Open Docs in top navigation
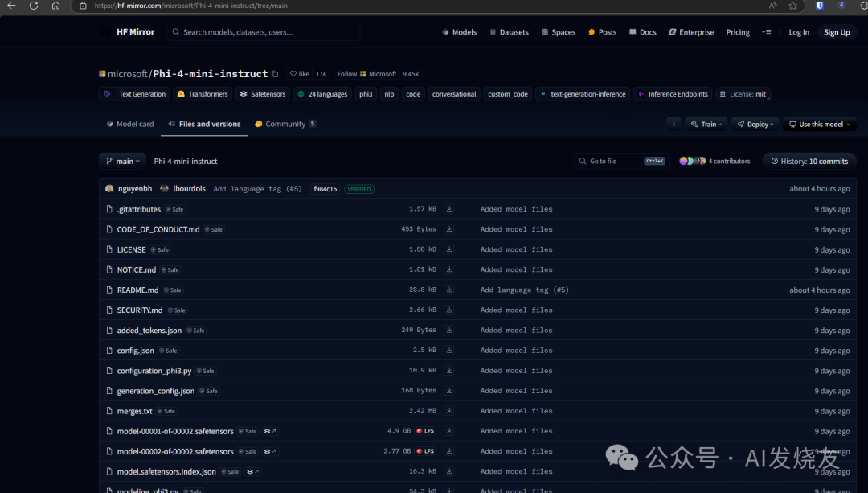Image resolution: width=868 pixels, height=493 pixels. (643, 32)
